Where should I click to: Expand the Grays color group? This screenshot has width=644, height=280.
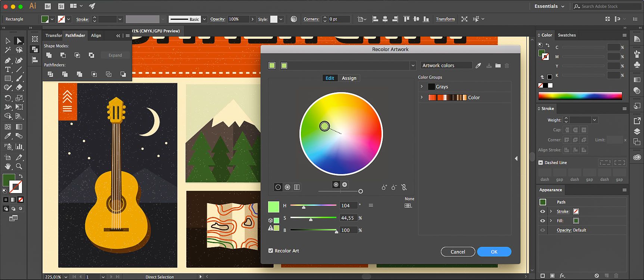[422, 86]
